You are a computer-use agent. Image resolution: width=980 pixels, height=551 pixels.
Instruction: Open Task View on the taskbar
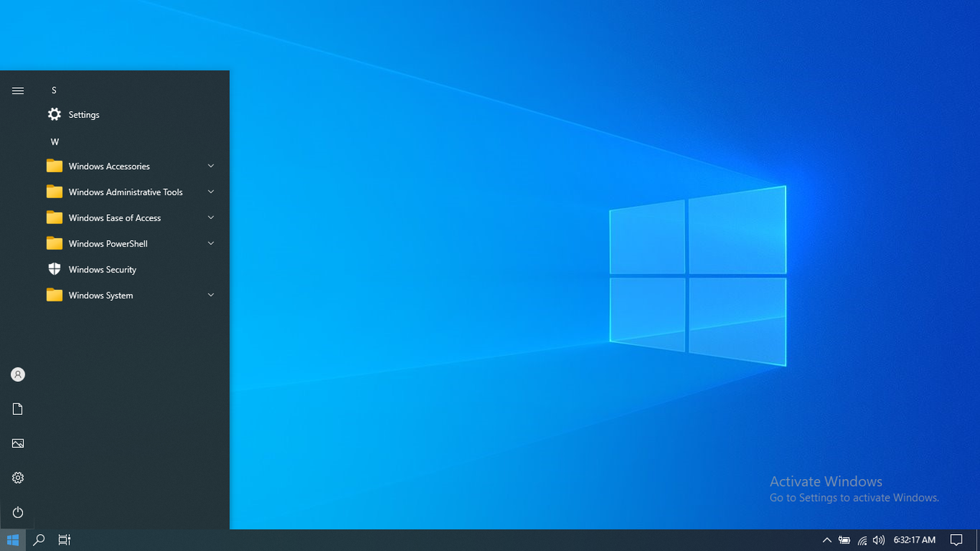(x=64, y=540)
